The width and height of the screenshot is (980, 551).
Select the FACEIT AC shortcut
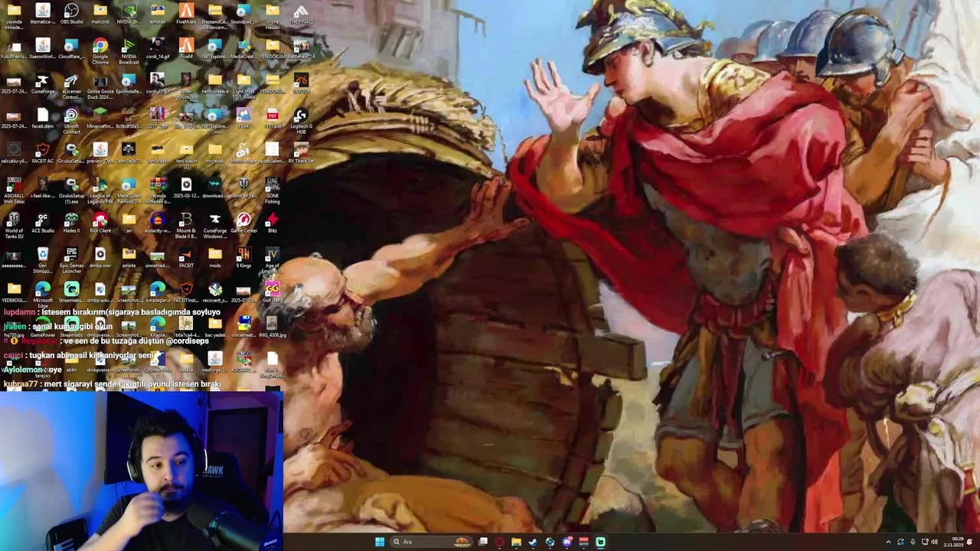coord(42,153)
